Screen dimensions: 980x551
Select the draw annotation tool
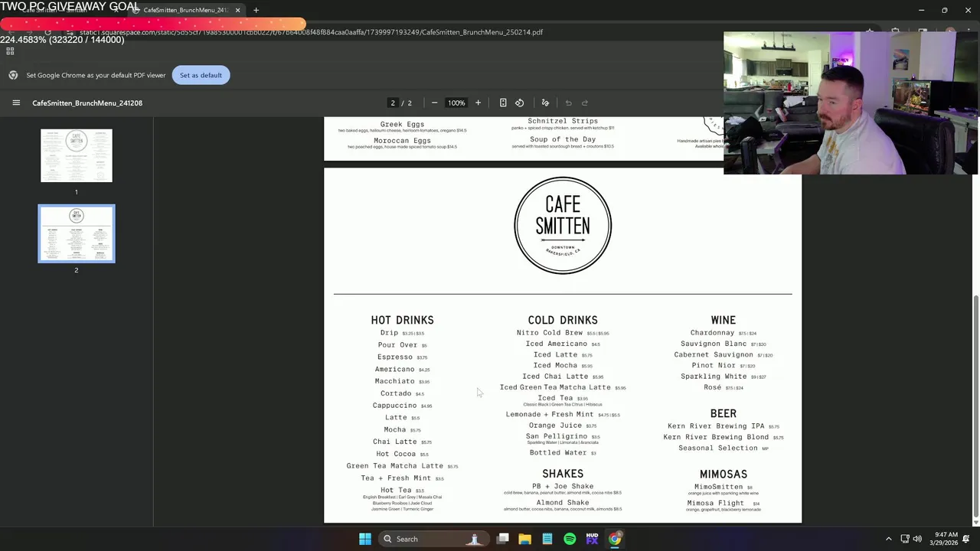pos(545,103)
